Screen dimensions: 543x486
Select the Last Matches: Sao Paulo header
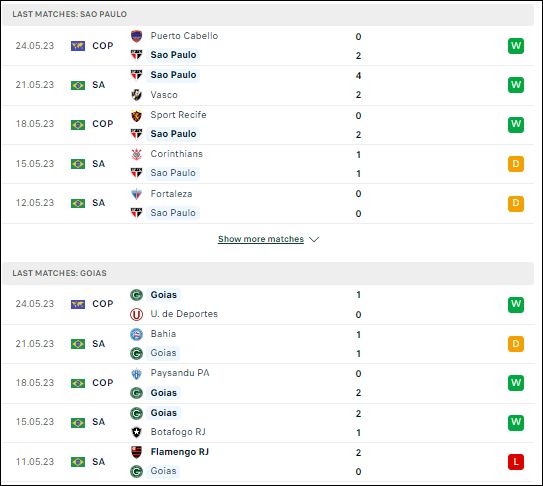[x=268, y=14]
